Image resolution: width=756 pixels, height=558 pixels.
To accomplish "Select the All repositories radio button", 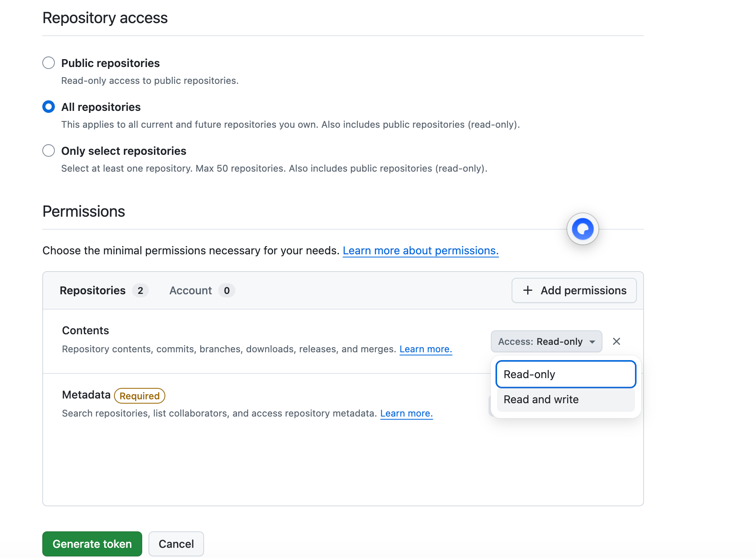I will 49,107.
